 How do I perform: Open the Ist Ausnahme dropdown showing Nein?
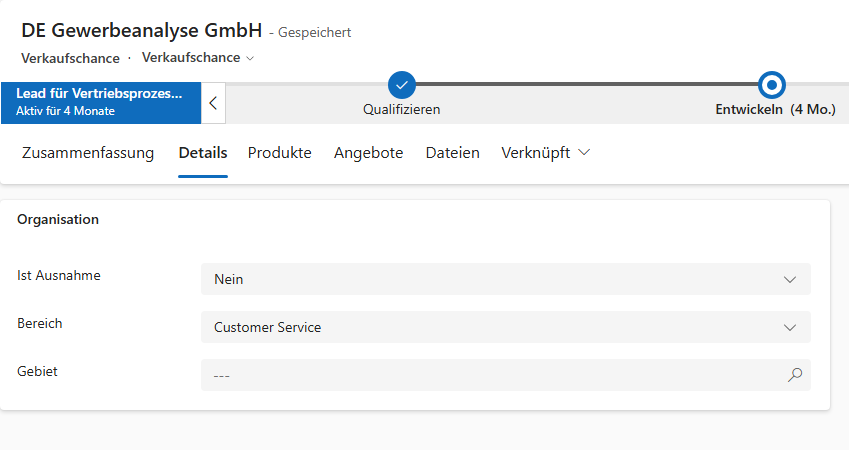click(505, 279)
